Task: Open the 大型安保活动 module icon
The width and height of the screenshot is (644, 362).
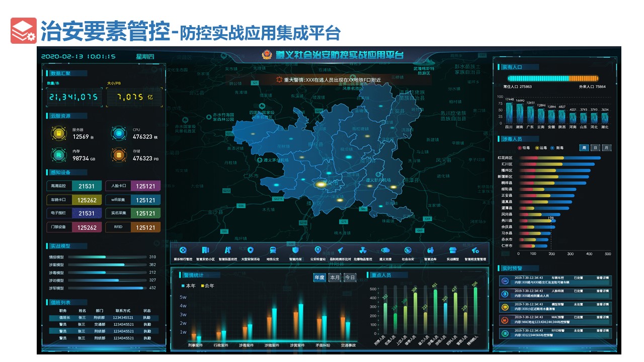Action: pyautogui.click(x=251, y=250)
